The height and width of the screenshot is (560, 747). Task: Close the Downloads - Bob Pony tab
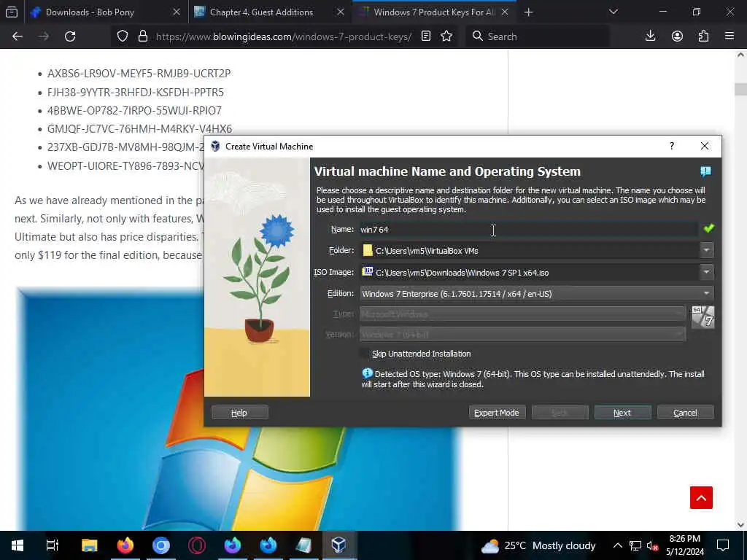(x=177, y=12)
